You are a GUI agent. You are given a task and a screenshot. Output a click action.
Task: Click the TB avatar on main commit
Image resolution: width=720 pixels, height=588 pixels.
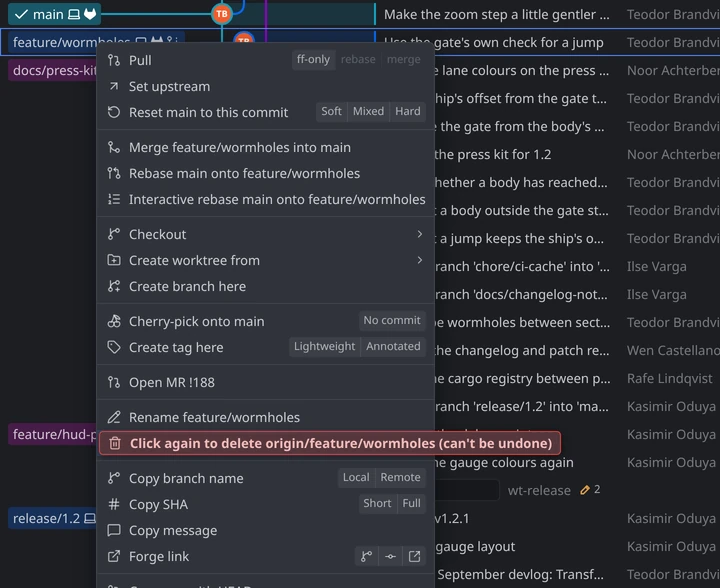(x=222, y=14)
